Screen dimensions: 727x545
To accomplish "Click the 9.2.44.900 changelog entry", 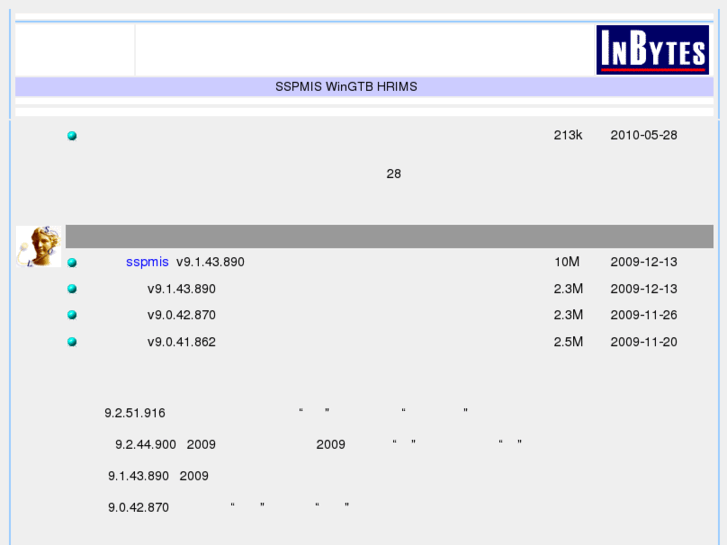I will pos(146,444).
